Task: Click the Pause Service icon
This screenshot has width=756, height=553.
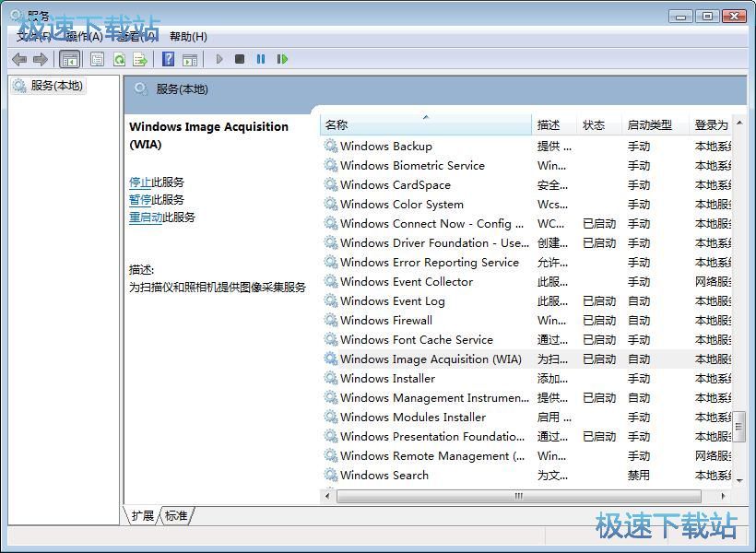Action: click(261, 59)
